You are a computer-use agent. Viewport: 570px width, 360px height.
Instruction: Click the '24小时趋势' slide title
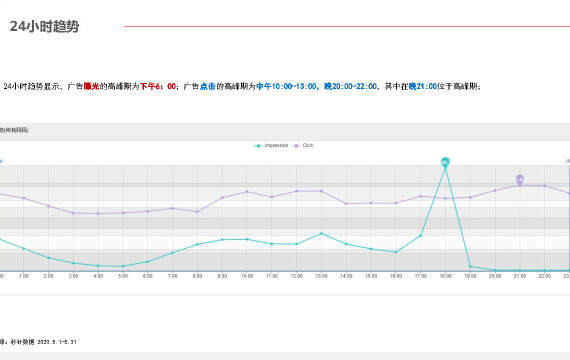point(44,26)
